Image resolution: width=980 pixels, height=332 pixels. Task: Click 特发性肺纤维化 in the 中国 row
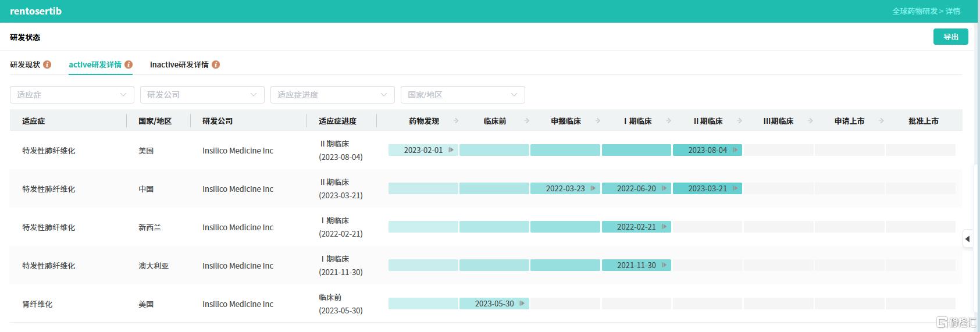point(49,189)
